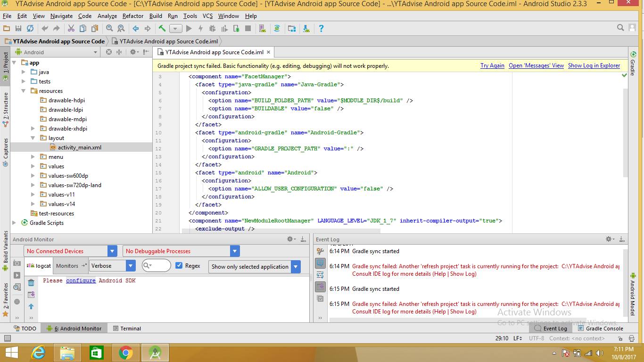Click the Debug bug icon
Image resolution: width=644 pixels, height=362 pixels.
pyautogui.click(x=212, y=29)
